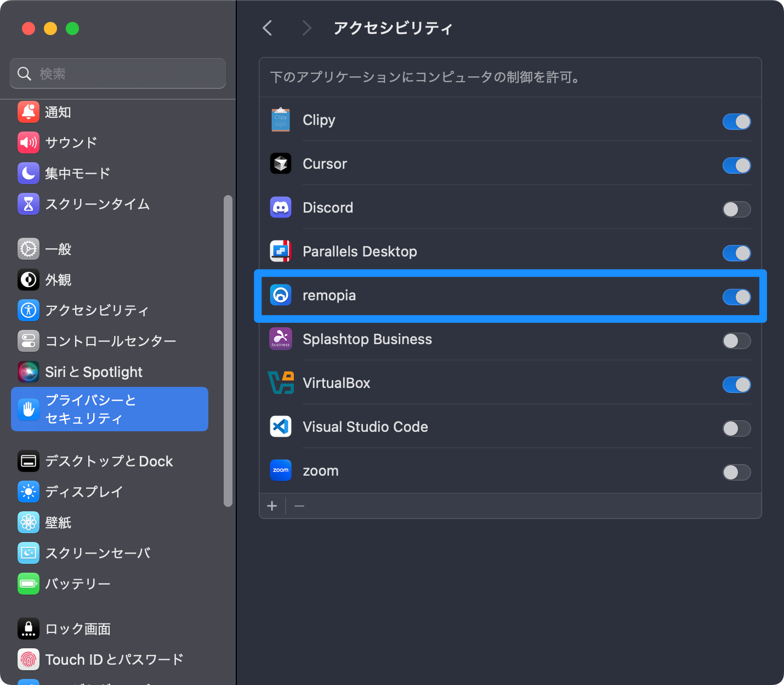Click the Visual Studio Code app icon

tap(281, 426)
